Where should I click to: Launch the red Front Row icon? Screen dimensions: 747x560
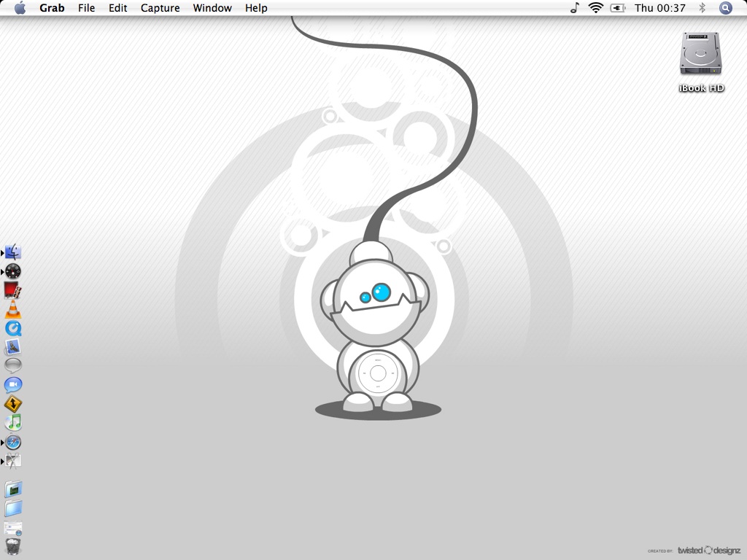tap(13, 290)
